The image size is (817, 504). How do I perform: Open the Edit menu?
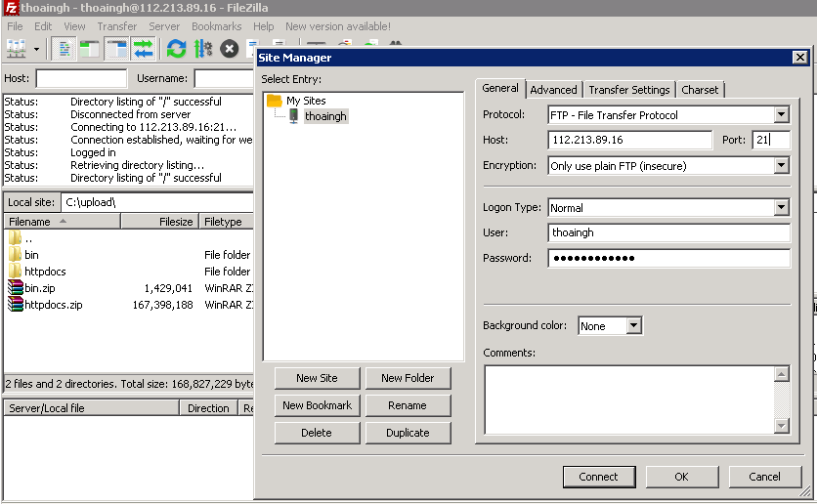pyautogui.click(x=43, y=26)
